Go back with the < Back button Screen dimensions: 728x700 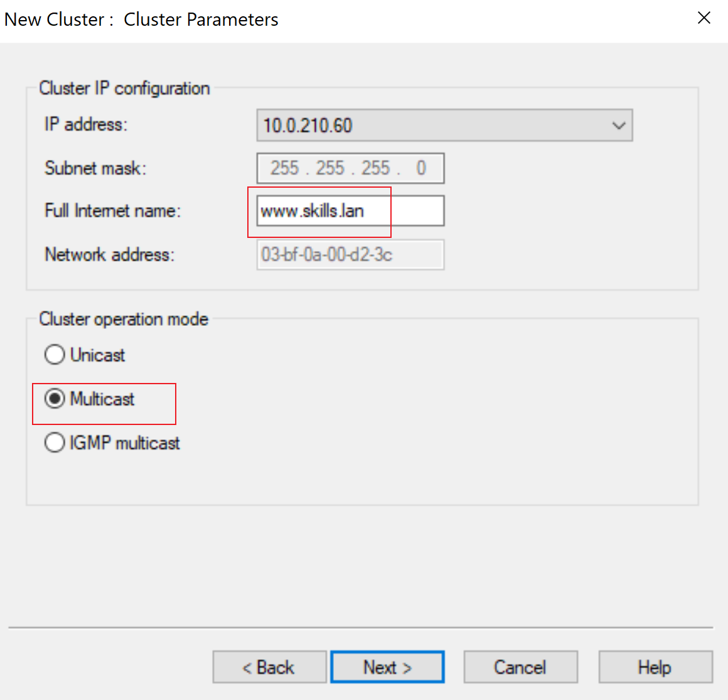(270, 667)
